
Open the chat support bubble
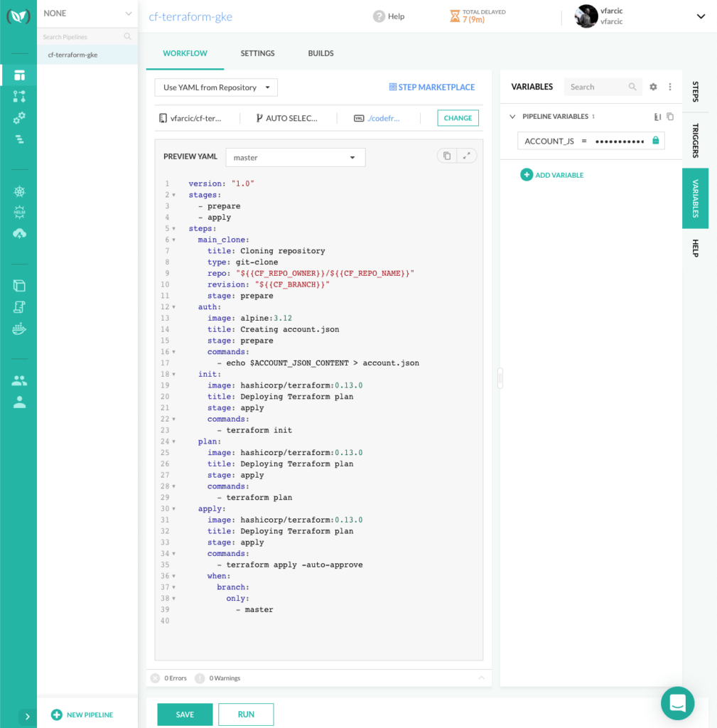[x=676, y=703]
